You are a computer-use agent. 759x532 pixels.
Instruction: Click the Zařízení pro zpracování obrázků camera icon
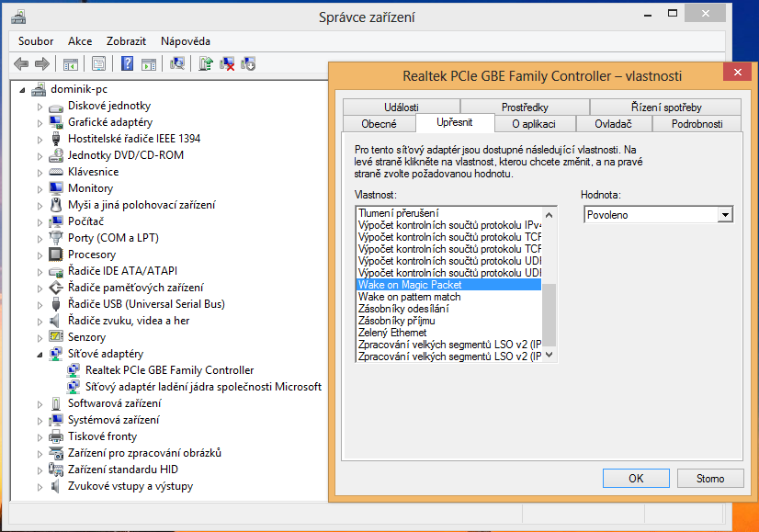click(x=56, y=453)
